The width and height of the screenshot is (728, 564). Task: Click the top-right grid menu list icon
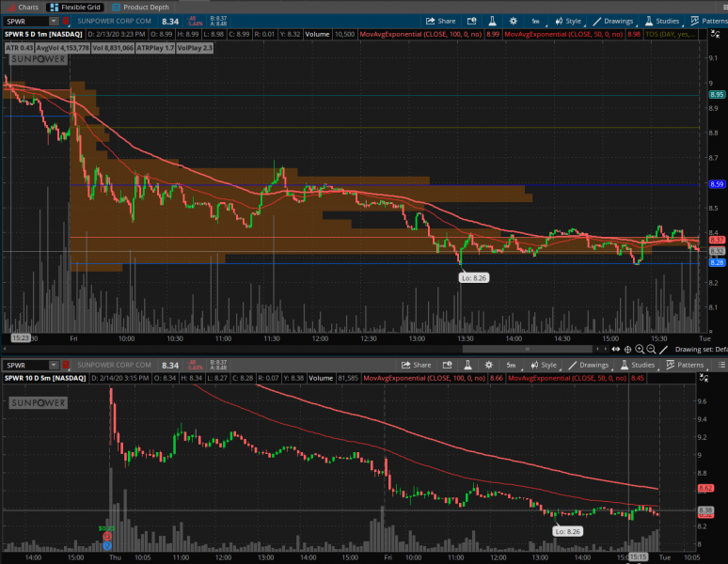tap(725, 7)
